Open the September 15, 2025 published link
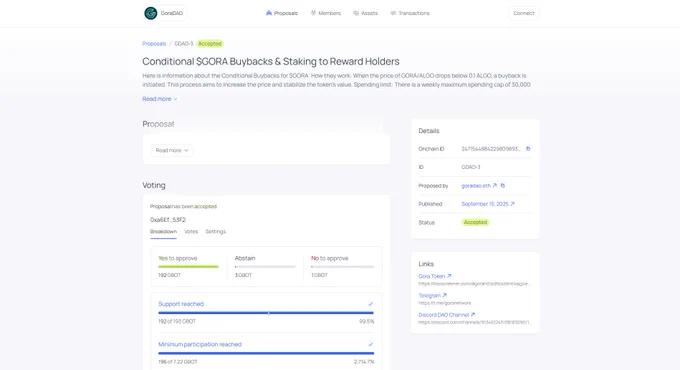680x370 pixels. pos(488,204)
